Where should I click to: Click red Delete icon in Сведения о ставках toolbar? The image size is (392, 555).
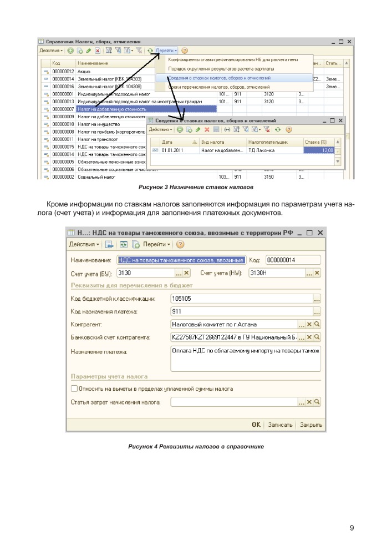pos(207,129)
